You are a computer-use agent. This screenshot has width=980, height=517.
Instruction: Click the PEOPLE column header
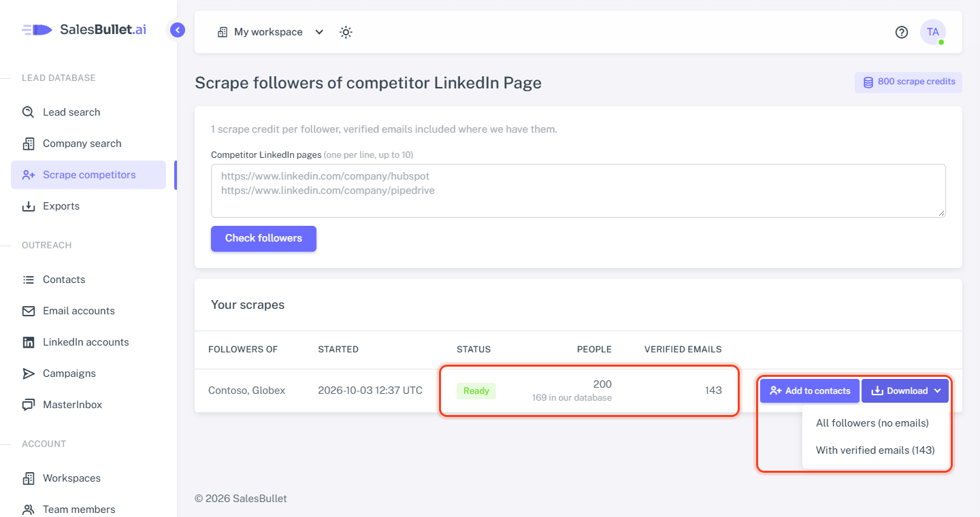click(594, 349)
